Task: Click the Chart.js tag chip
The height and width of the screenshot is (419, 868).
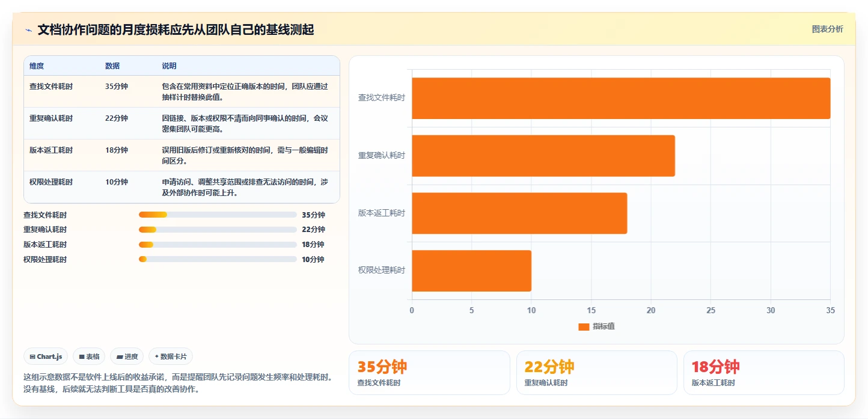Action: click(x=46, y=356)
